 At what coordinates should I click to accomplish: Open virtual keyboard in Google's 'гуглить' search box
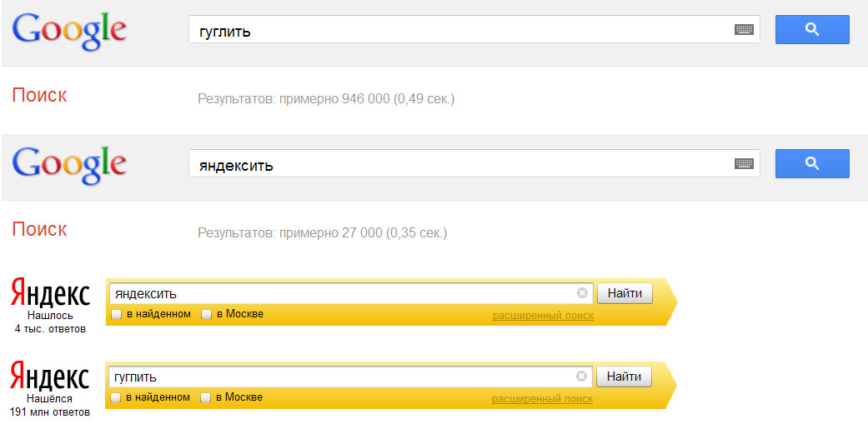(x=744, y=30)
